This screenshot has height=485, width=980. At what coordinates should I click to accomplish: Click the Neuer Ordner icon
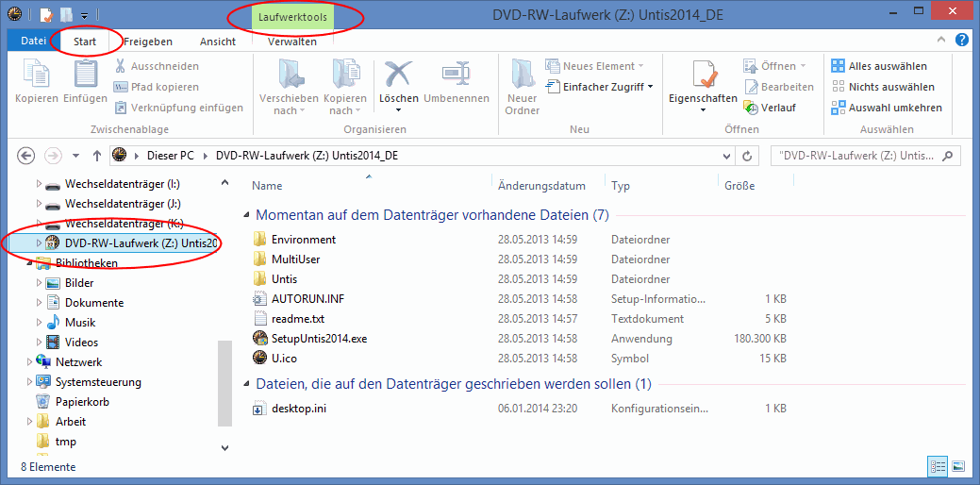522,75
